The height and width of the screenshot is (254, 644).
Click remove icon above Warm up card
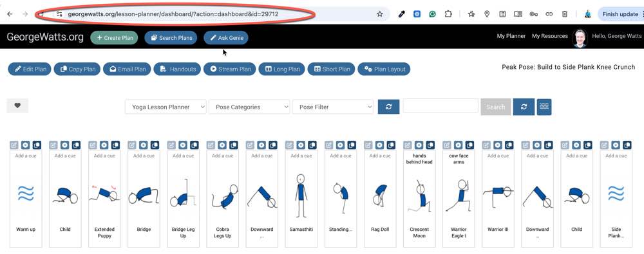pyautogui.click(x=26, y=145)
